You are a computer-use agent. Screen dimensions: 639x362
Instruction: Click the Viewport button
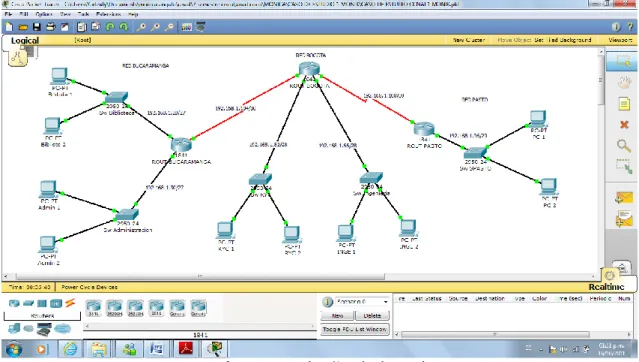(x=620, y=40)
